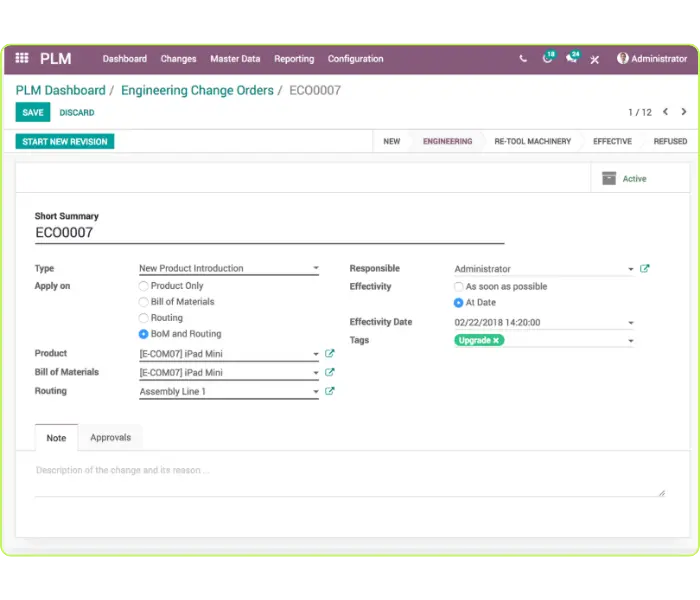Click the ECO0007 breadcrumb text

pyautogui.click(x=315, y=90)
